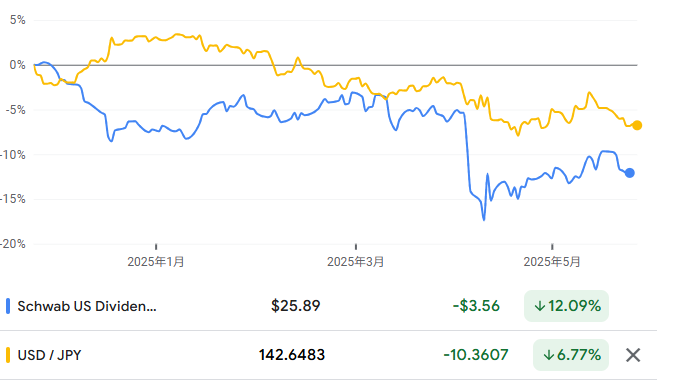
Task: Click the down arrow in the 6.77% badge
Action: [549, 355]
